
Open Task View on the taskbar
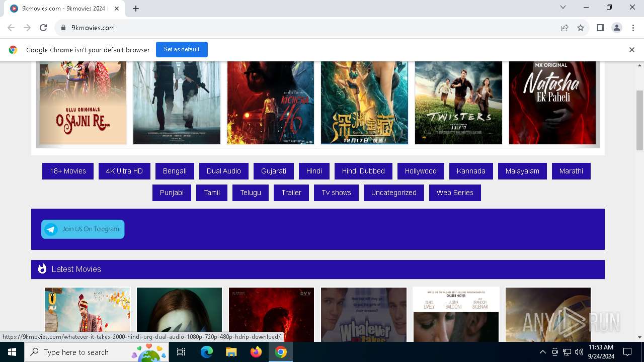point(181,352)
